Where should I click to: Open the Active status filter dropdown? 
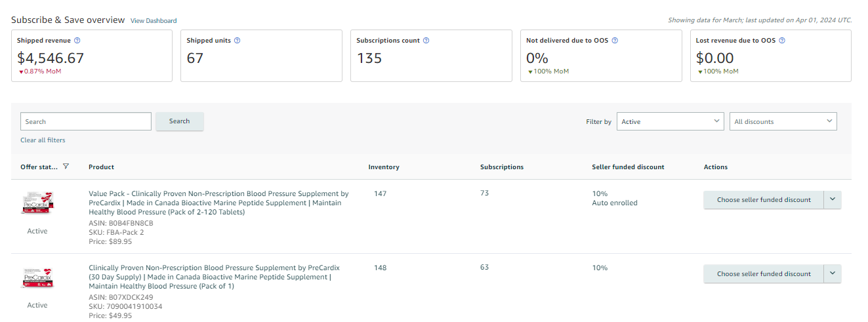pos(670,121)
